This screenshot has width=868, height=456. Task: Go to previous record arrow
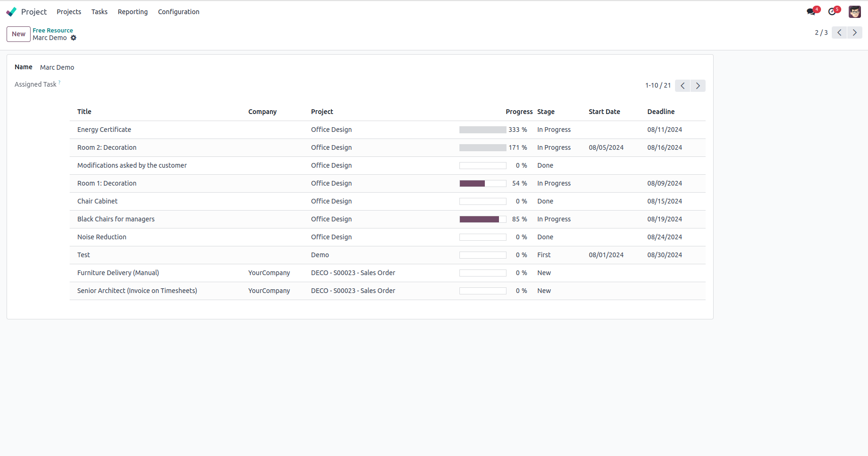[839, 33]
